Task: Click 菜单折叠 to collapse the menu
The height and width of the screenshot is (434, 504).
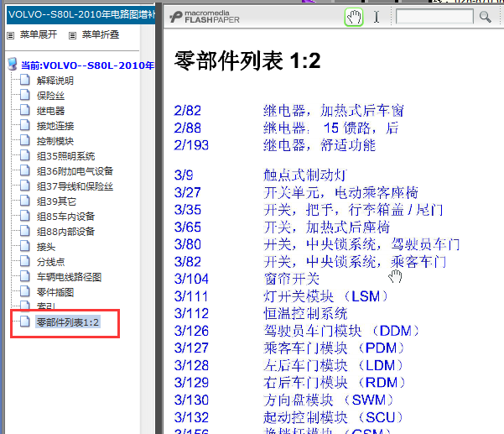Action: coord(101,34)
